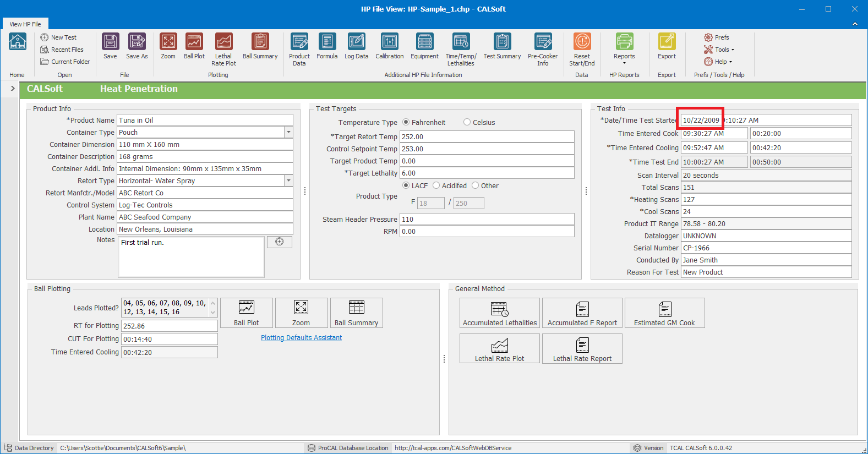Collapse the ribbon with chevron
868x454 pixels.
(855, 24)
